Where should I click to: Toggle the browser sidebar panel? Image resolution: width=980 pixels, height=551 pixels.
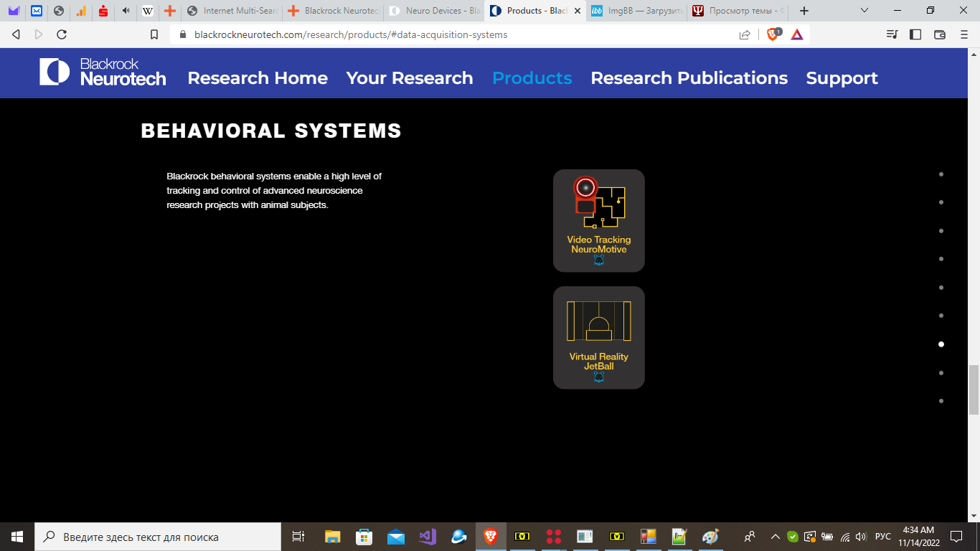(x=915, y=34)
